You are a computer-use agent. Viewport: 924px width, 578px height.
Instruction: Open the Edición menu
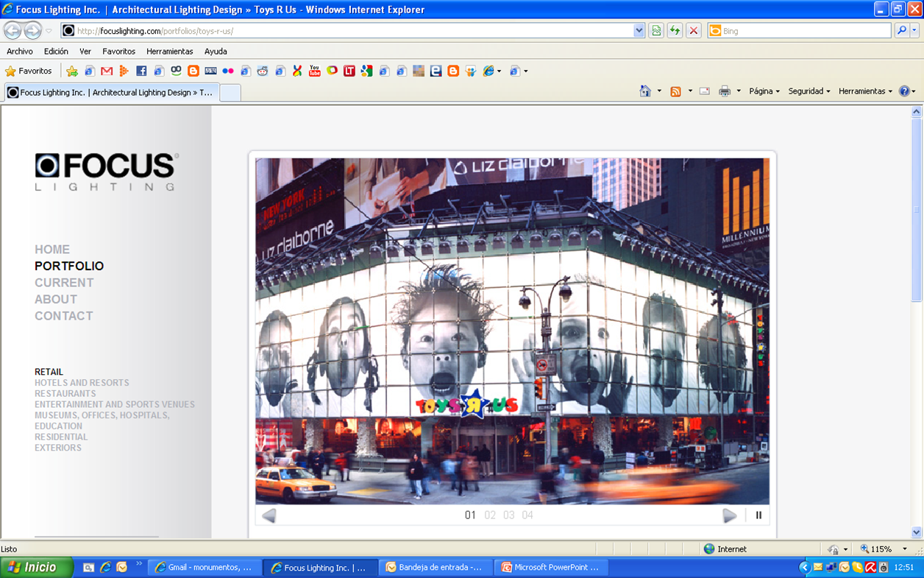pos(56,52)
